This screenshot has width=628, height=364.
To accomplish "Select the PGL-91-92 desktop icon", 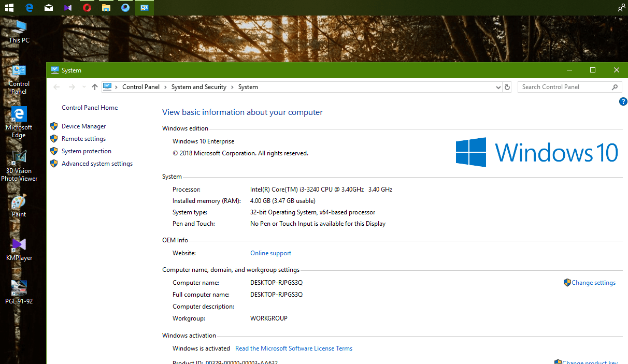I will (19, 293).
